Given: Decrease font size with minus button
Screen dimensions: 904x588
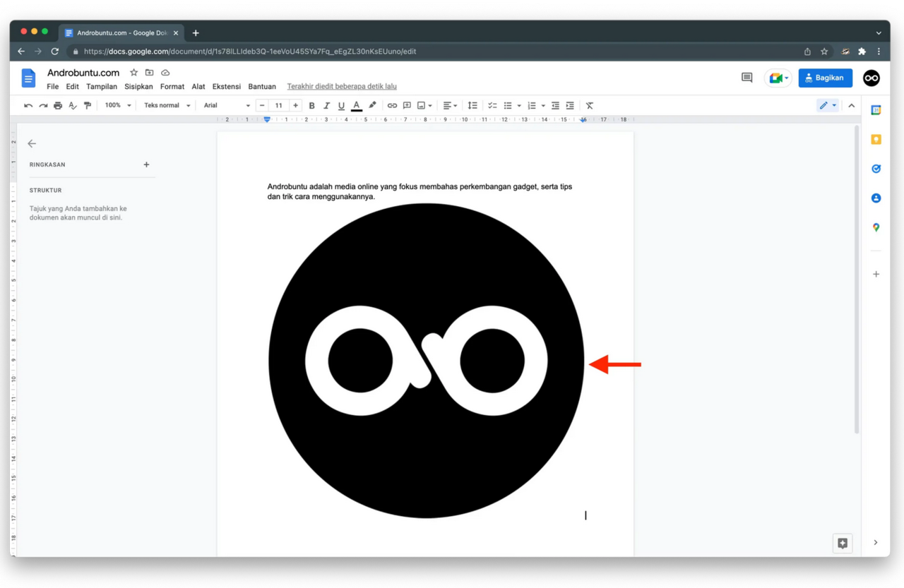Looking at the screenshot, I should tap(262, 106).
